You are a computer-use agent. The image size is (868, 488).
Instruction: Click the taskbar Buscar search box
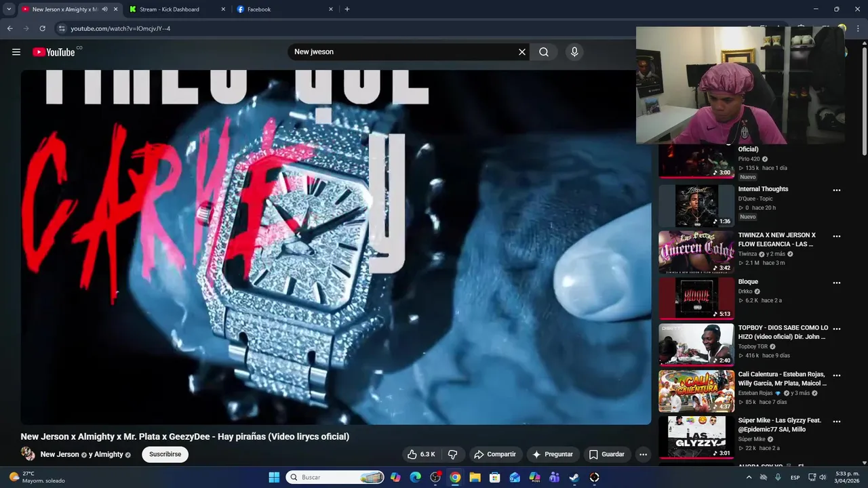tap(335, 477)
